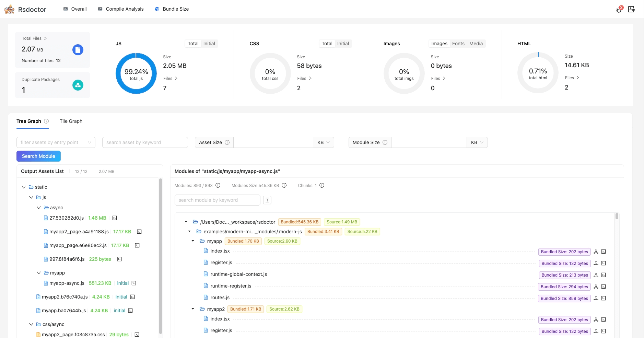Click dependency graph icon for runtime-global-context.js
The image size is (644, 338).
coord(596,275)
